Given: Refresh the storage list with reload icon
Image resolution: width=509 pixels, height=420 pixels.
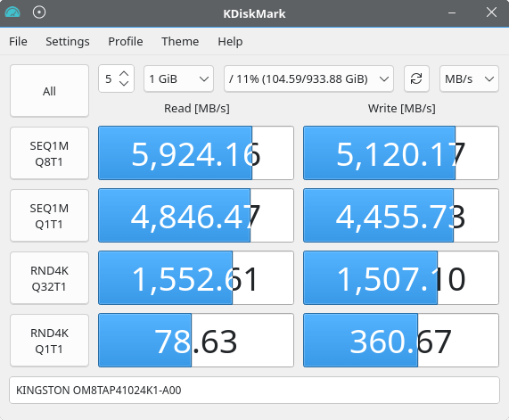Looking at the screenshot, I should click(x=416, y=79).
